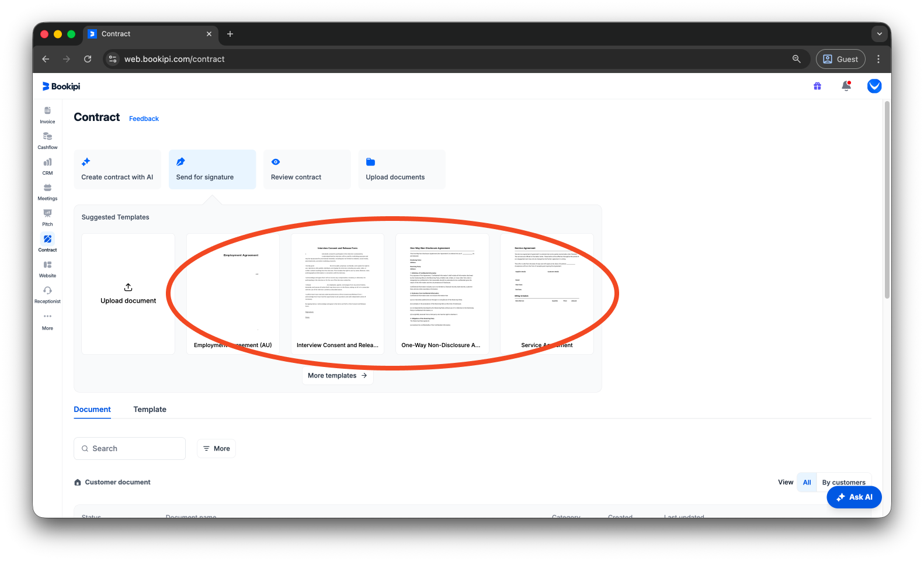This screenshot has width=924, height=561.
Task: Switch to the Template tab
Action: pyautogui.click(x=150, y=410)
